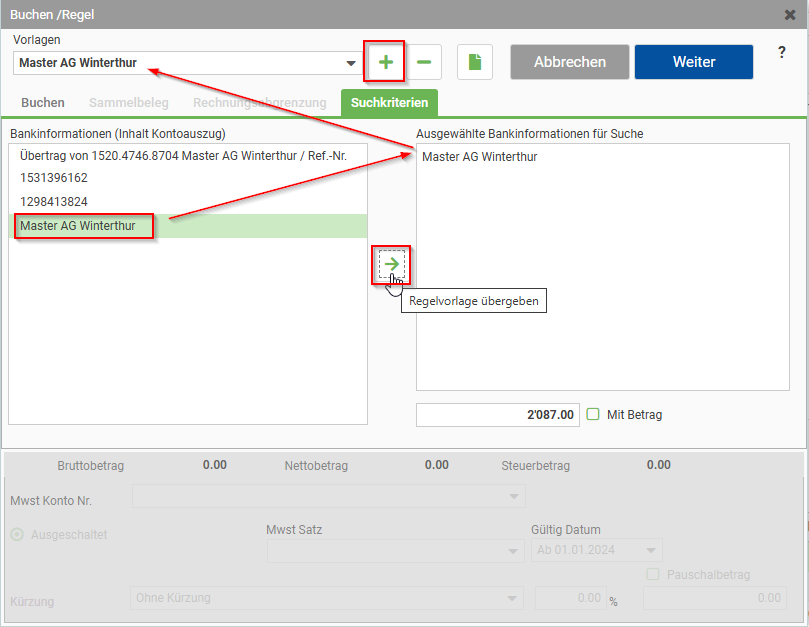Screen dimensions: 809x627
Task: Click the green plus add template icon
Action: (x=385, y=62)
